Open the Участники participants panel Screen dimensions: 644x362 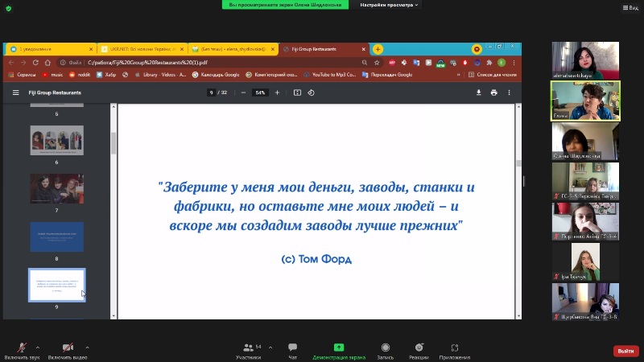[x=249, y=352]
